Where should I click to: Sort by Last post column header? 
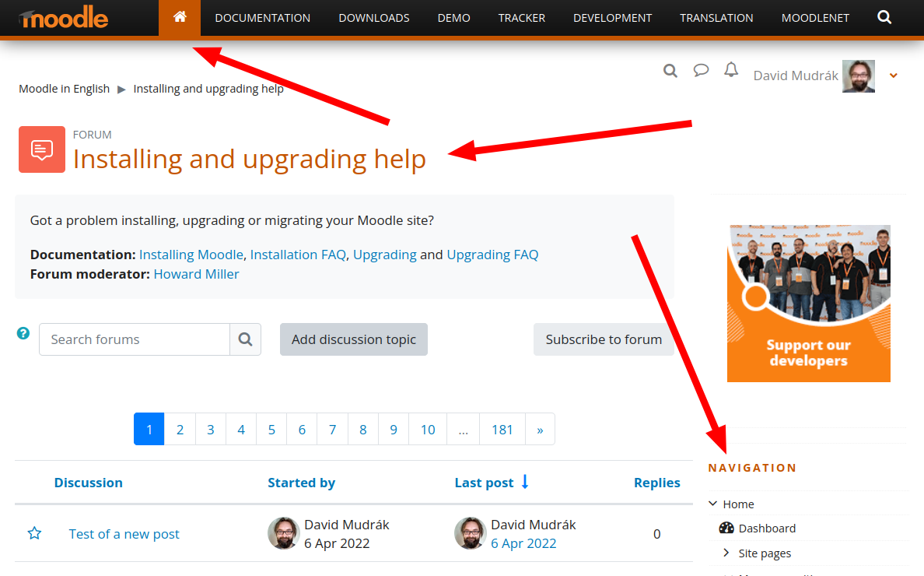484,483
